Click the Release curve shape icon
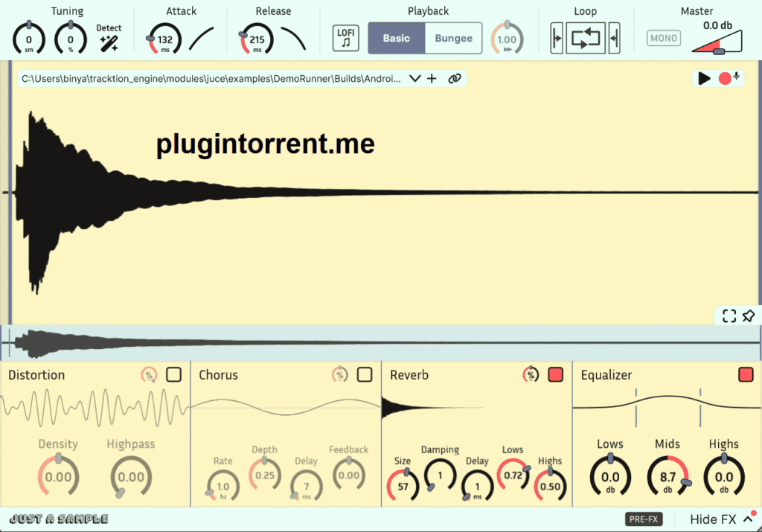762x532 pixels. [293, 39]
